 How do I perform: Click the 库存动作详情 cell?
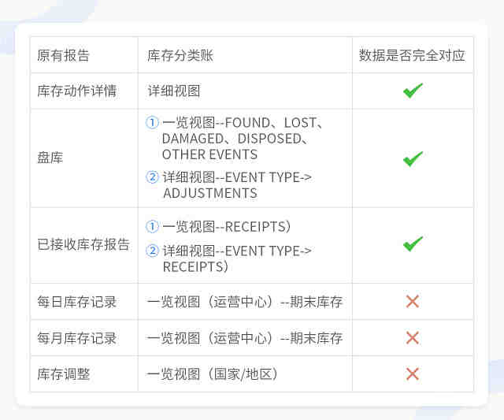point(76,91)
